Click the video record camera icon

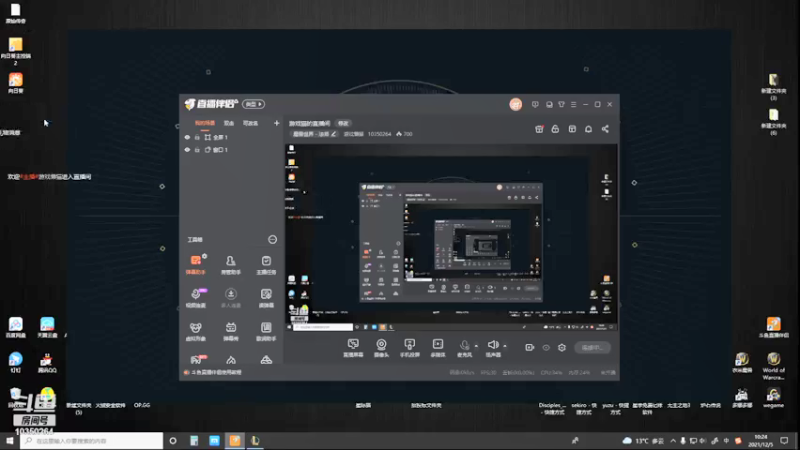tap(530, 347)
